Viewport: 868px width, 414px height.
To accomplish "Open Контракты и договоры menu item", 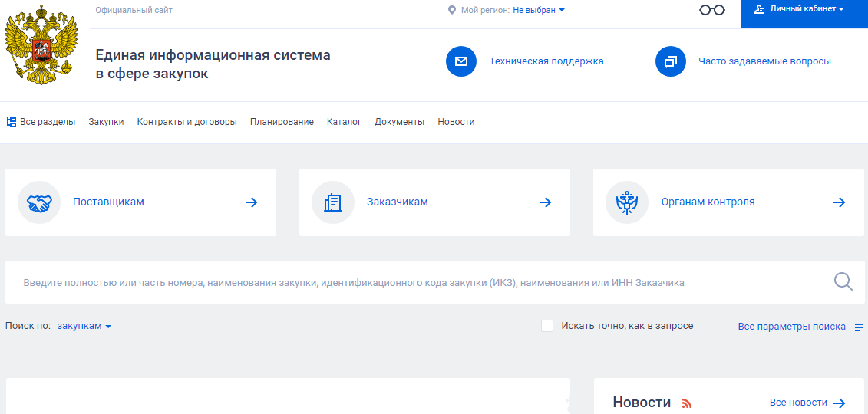I will [187, 122].
